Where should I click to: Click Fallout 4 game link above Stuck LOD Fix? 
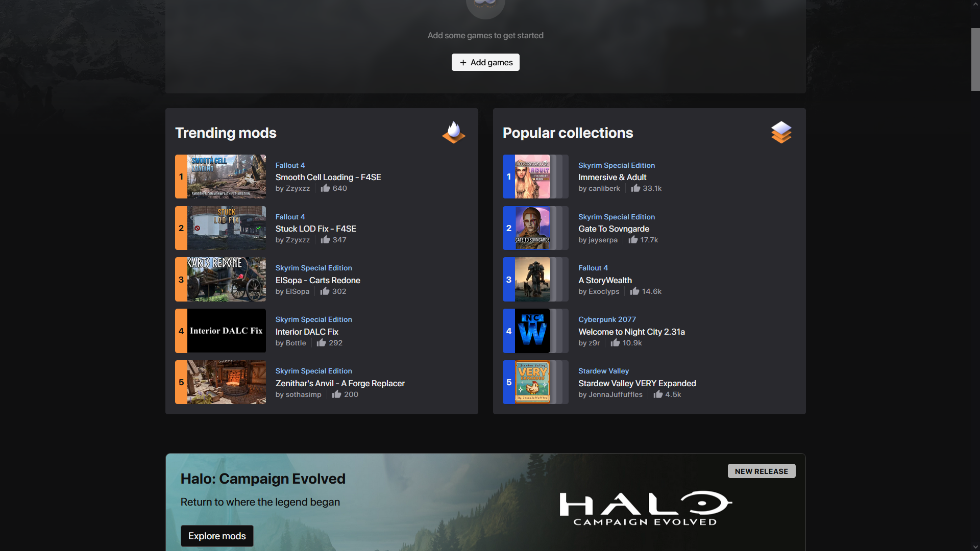(290, 217)
